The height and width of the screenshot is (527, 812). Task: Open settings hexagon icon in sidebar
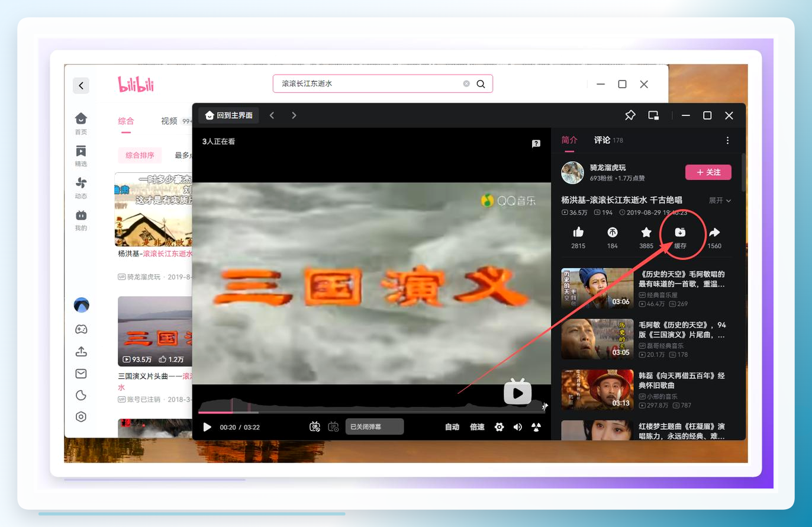click(x=81, y=417)
